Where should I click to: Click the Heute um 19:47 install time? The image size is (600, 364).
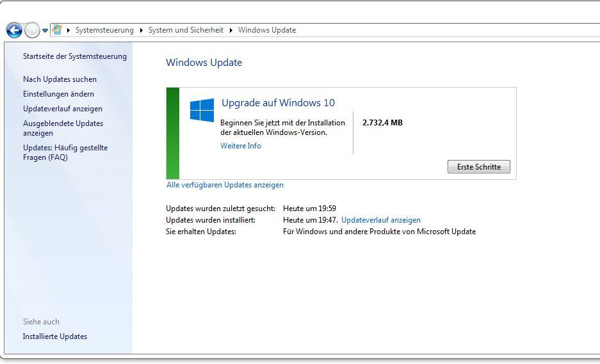pyautogui.click(x=311, y=220)
